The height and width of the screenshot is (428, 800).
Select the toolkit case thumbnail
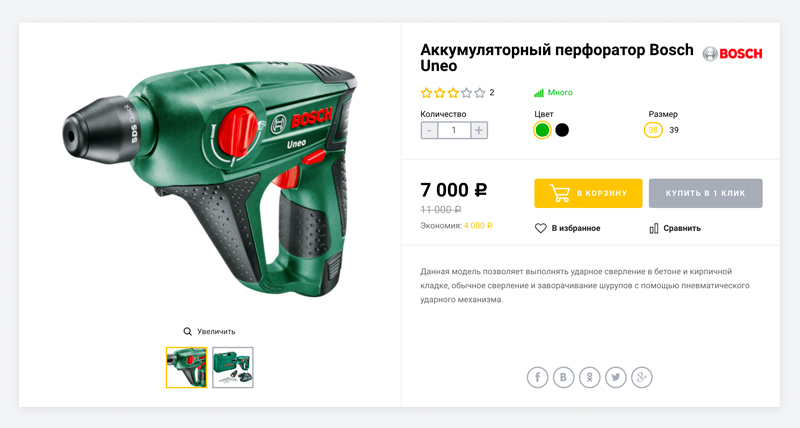tap(233, 368)
